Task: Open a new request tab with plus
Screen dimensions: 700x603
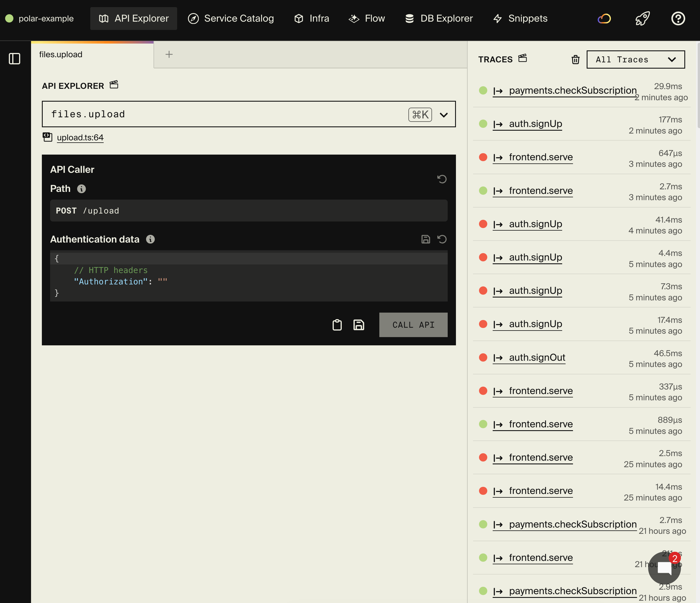Action: click(x=169, y=54)
